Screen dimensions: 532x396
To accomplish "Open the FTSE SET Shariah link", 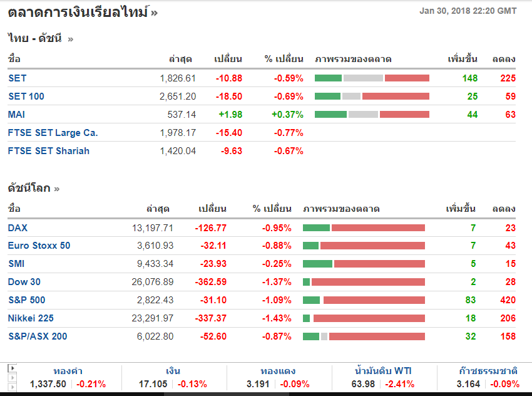I will tap(48, 151).
